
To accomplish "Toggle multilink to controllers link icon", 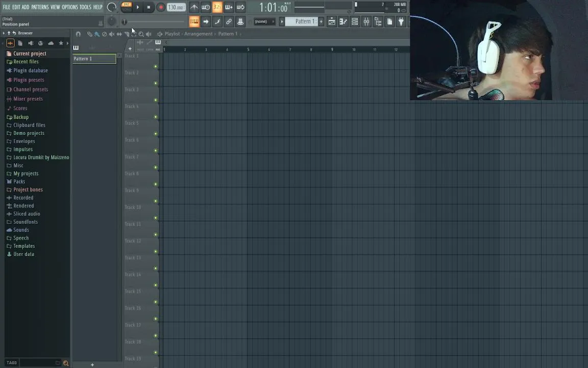I will pos(229,21).
